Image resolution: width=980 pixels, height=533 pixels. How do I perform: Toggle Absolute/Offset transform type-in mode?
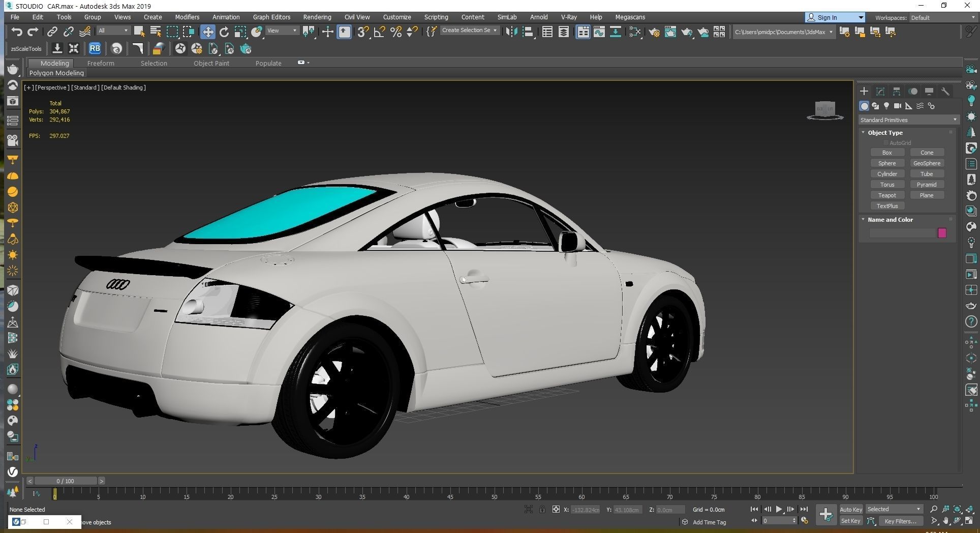pyautogui.click(x=556, y=509)
